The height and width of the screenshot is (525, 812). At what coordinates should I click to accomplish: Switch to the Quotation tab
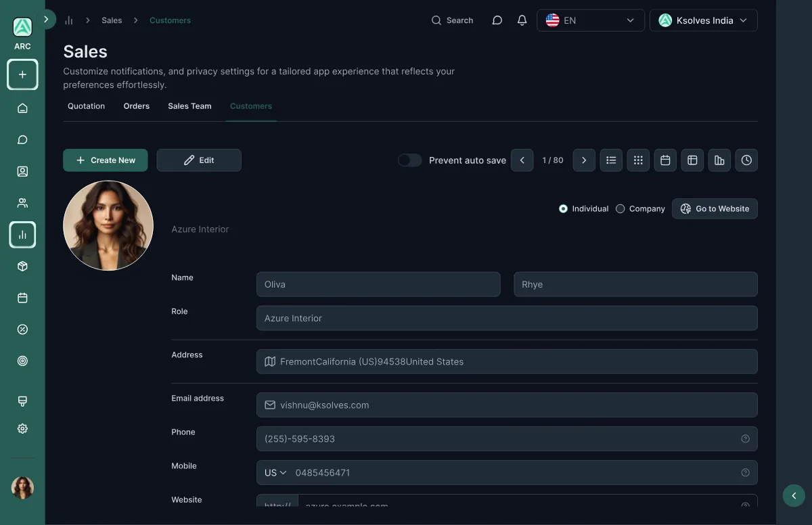[87, 106]
